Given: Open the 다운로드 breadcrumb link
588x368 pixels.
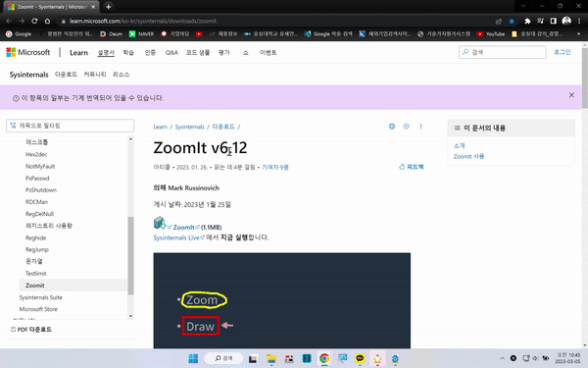Looking at the screenshot, I should (x=223, y=127).
